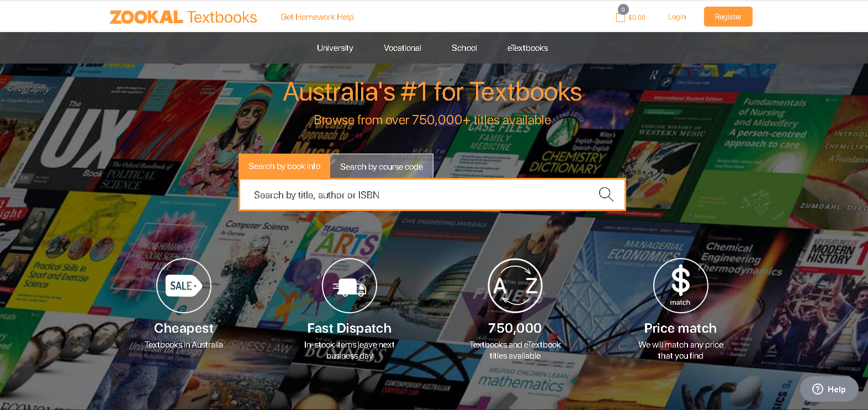Go to eTextbooks section
This screenshot has width=868, height=410.
point(527,48)
